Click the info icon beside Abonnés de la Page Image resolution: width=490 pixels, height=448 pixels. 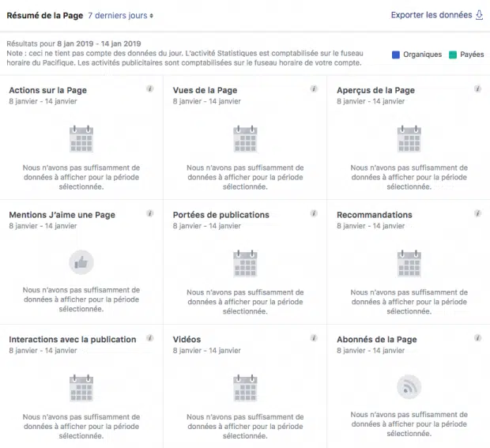pyautogui.click(x=477, y=337)
